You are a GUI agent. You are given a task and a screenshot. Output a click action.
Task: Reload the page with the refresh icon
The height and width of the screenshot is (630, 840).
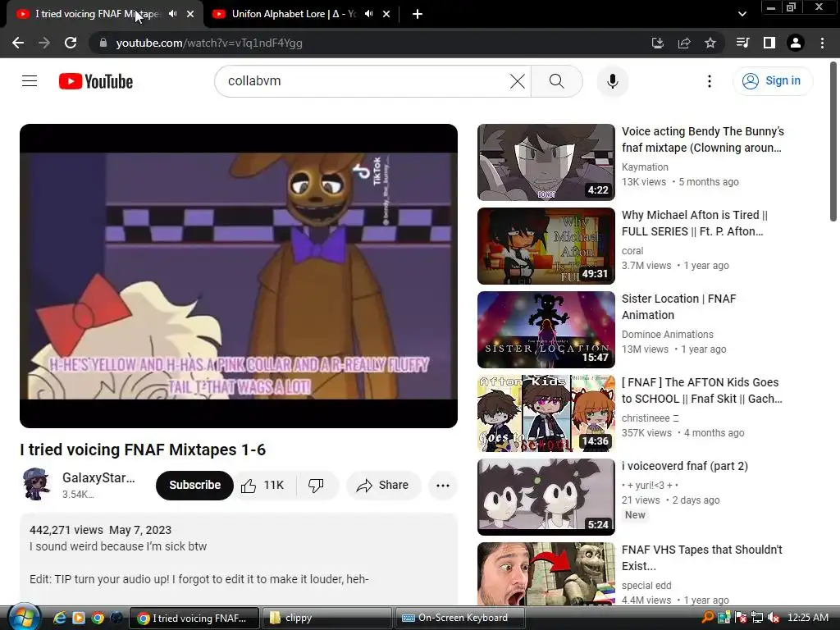(x=71, y=43)
